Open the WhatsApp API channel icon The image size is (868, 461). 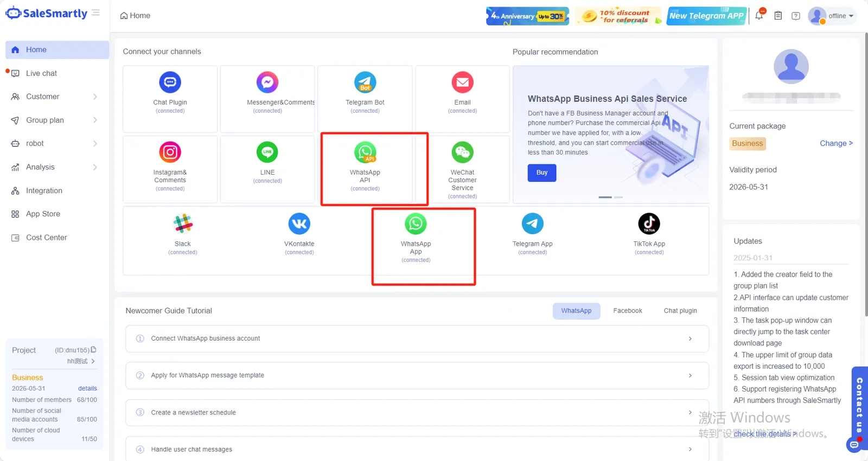365,152
